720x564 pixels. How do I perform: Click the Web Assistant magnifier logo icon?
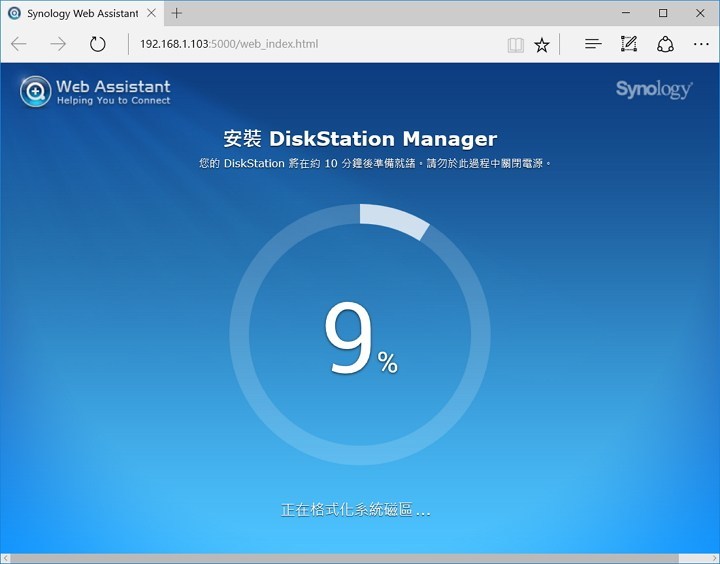(x=35, y=91)
